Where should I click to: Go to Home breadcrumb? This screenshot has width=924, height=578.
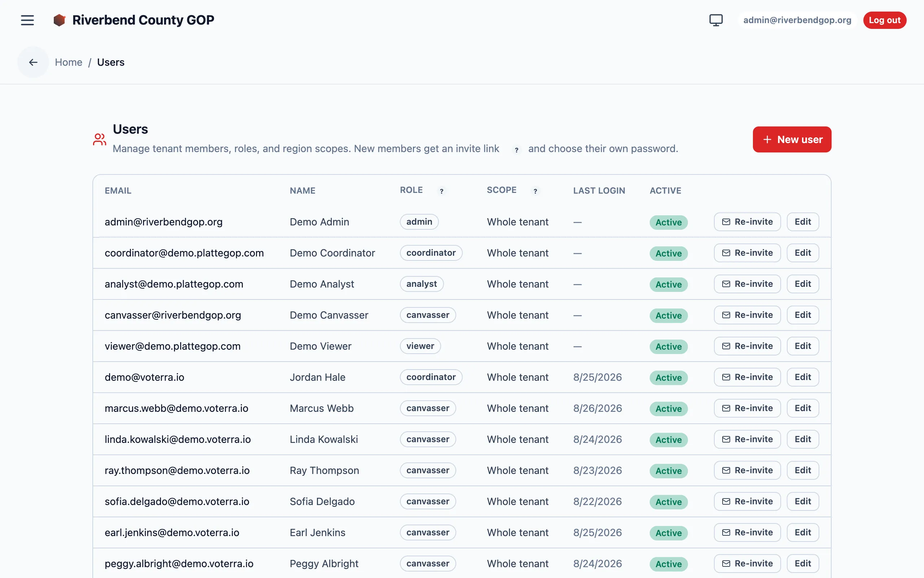(68, 62)
